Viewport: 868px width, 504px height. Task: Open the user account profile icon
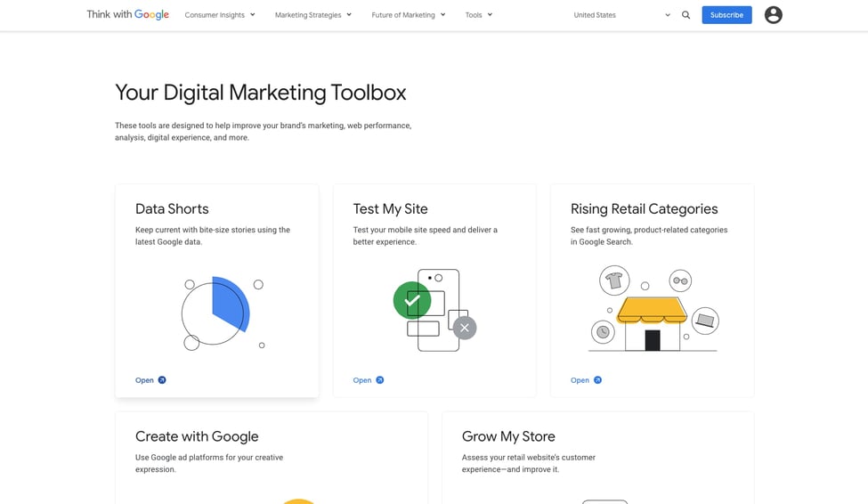[773, 15]
